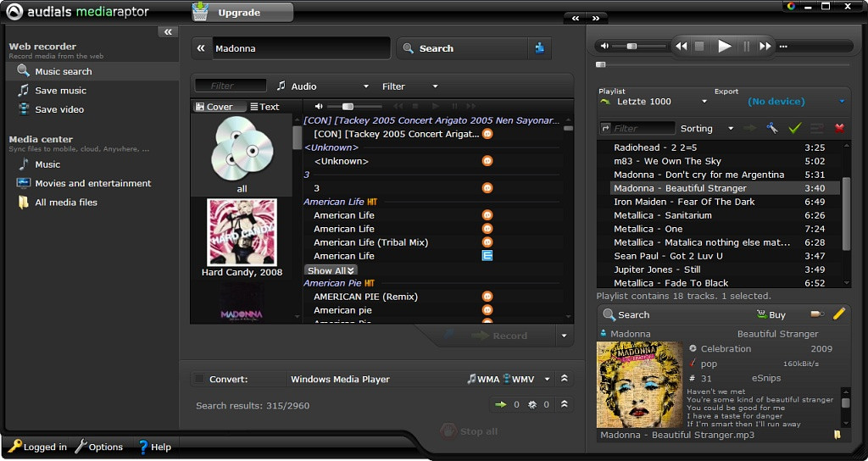Image resolution: width=868 pixels, height=461 pixels.
Task: Collapse right panel with left arrows tab
Action: click(576, 19)
